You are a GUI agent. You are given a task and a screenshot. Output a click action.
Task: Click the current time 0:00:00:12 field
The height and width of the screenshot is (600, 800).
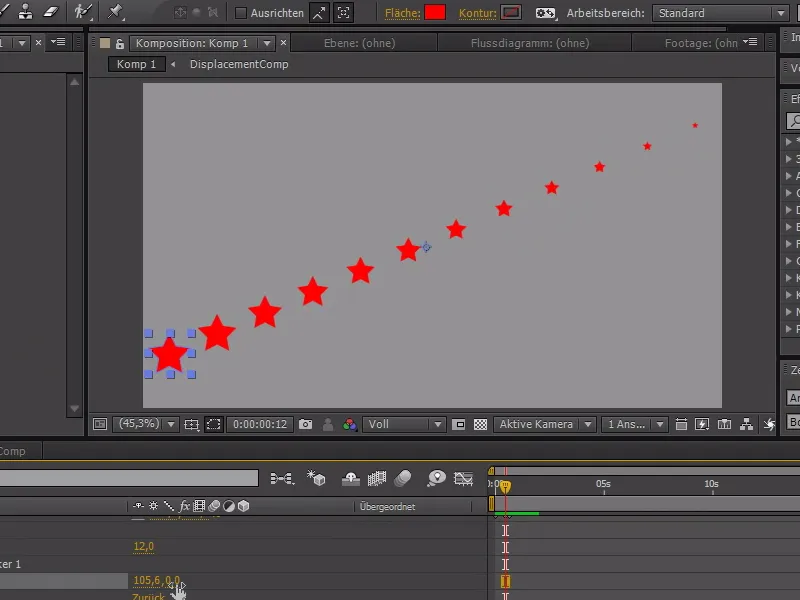coord(260,424)
